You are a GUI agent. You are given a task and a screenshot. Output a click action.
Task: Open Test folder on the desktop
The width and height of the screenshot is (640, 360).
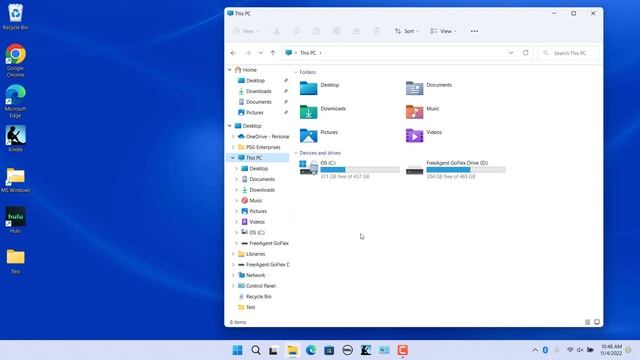(x=16, y=261)
